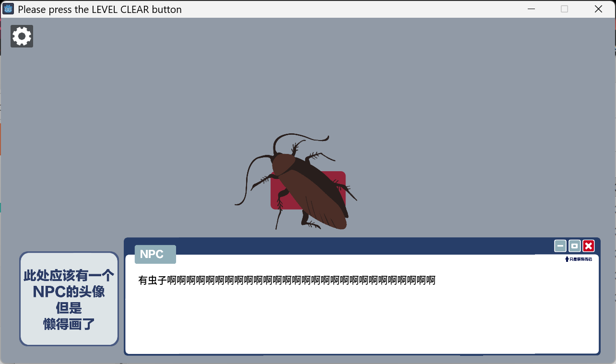This screenshot has width=616, height=364.
Task: Click the small arrow icon above the dialogue text
Action: 567,258
